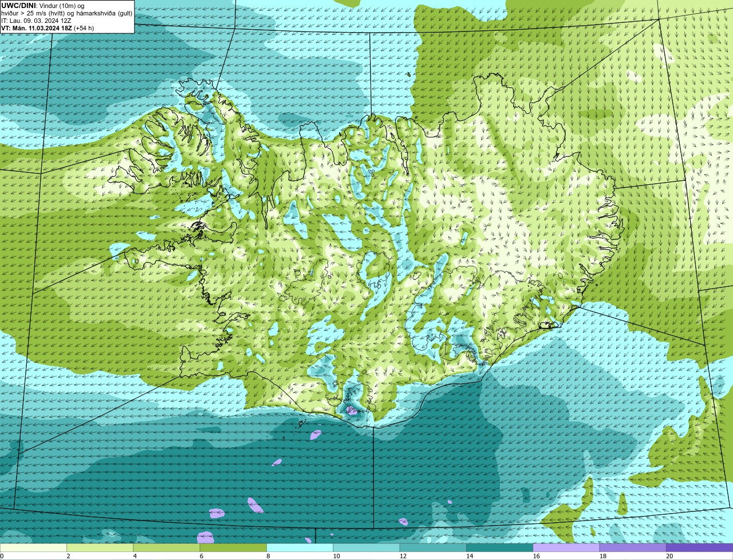Click the 4–6 m/s green legend swatch

(x=167, y=548)
